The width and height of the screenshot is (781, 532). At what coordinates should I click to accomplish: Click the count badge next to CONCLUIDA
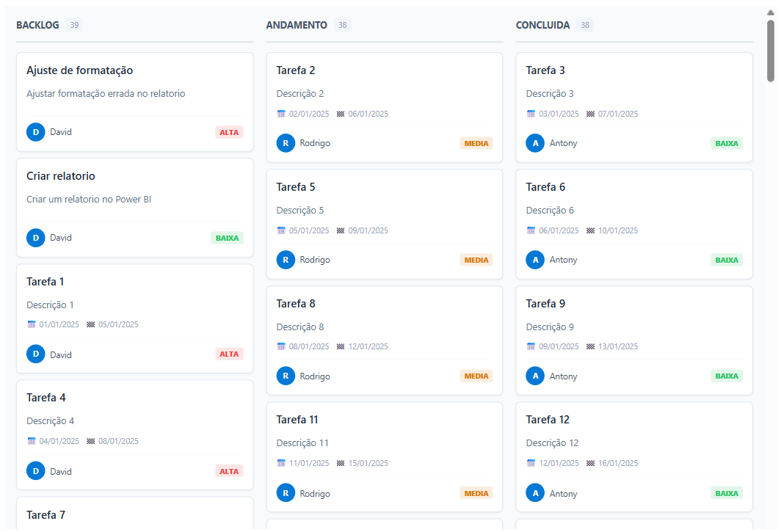click(x=585, y=25)
